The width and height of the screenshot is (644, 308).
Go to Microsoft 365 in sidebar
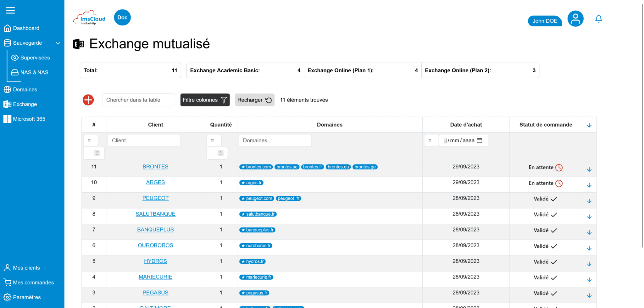click(x=29, y=119)
